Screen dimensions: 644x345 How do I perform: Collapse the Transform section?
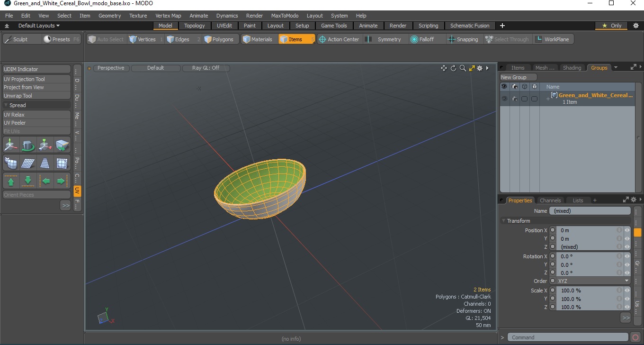[x=504, y=221]
